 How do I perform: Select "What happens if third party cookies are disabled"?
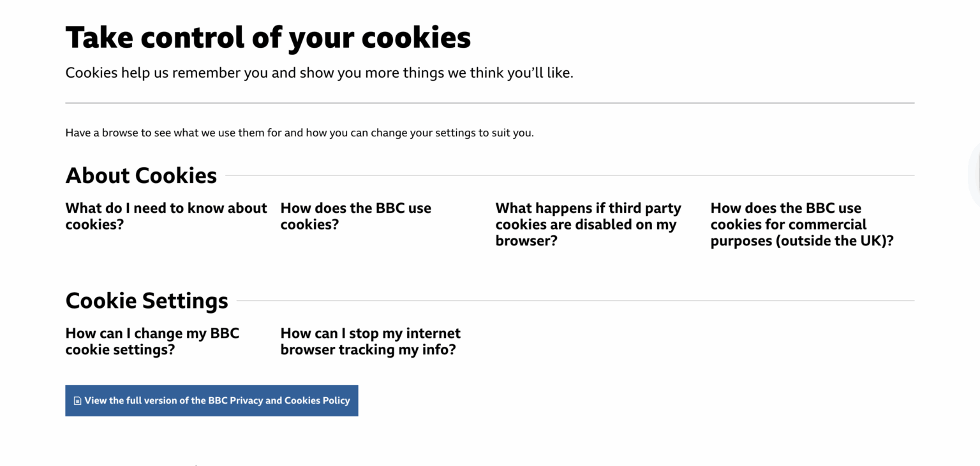[588, 224]
